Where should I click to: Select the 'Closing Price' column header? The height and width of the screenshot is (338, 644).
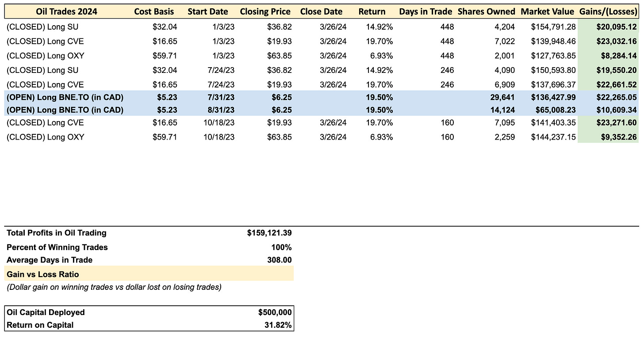(265, 11)
